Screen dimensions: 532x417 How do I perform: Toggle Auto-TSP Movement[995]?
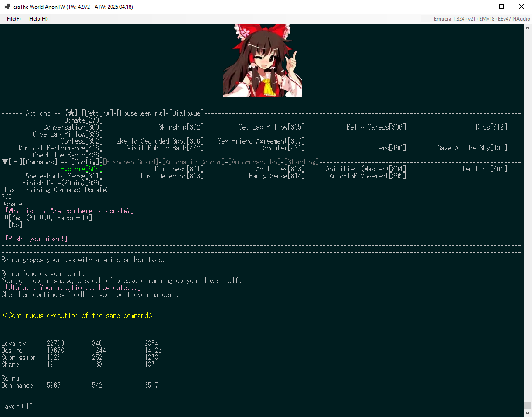[x=368, y=176]
